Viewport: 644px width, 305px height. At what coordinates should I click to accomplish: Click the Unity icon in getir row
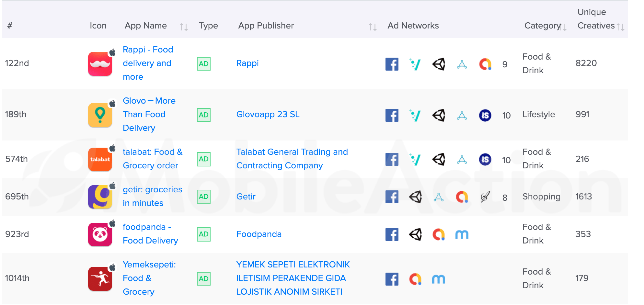click(x=415, y=197)
